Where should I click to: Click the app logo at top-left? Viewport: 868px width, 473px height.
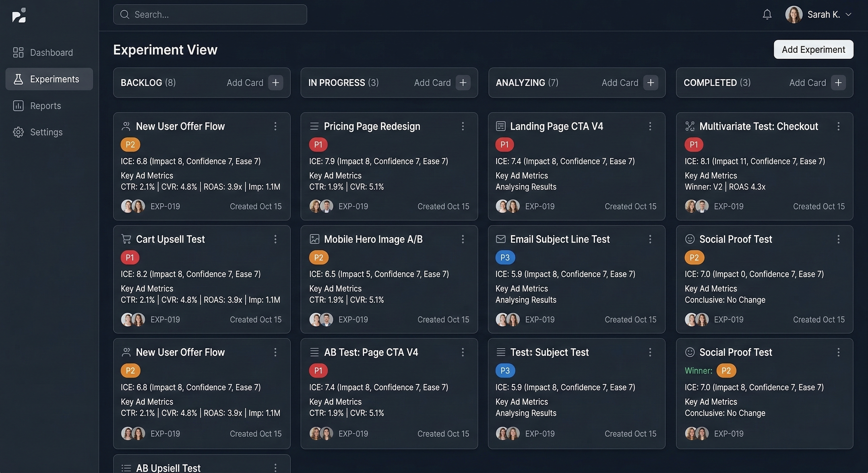coord(19,15)
